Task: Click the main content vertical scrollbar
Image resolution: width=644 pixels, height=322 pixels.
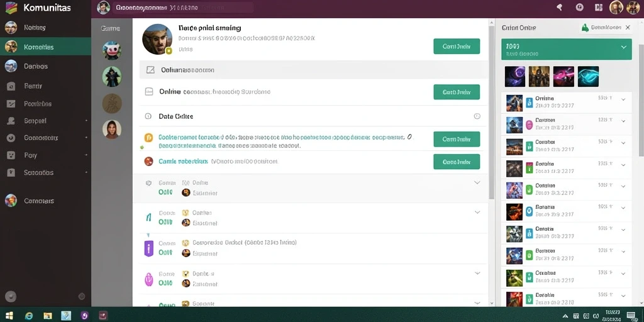Action: click(492, 111)
